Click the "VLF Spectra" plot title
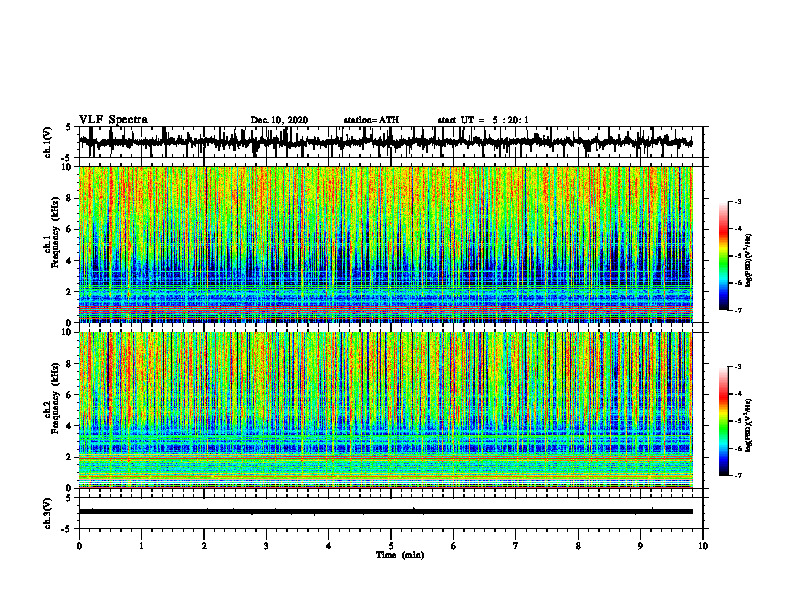 (x=113, y=120)
